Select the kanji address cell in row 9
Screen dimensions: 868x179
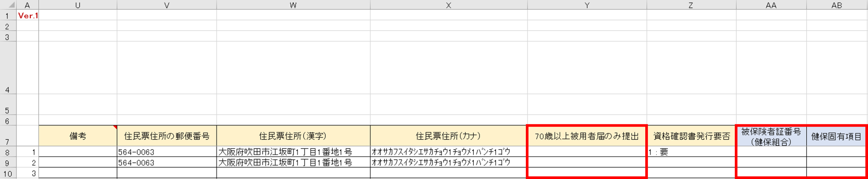tap(293, 163)
